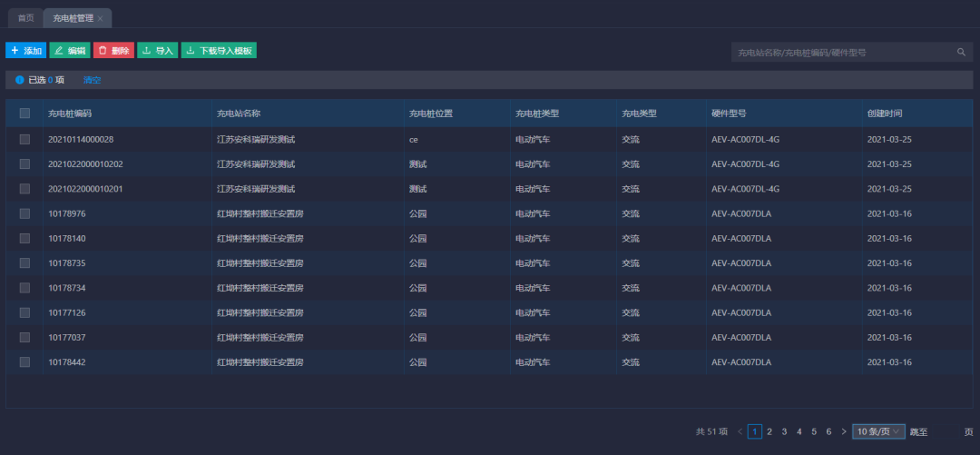Click 交流 in row 10178976

pyautogui.click(x=631, y=213)
